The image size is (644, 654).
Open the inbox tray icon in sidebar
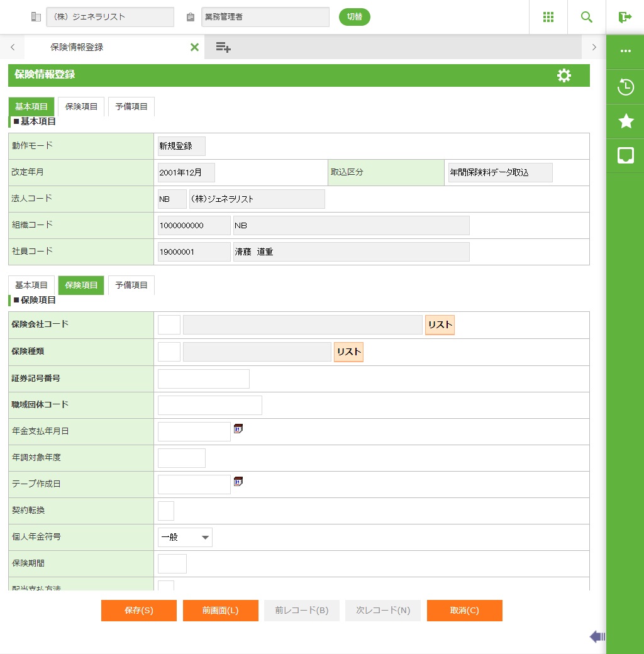[x=625, y=156]
